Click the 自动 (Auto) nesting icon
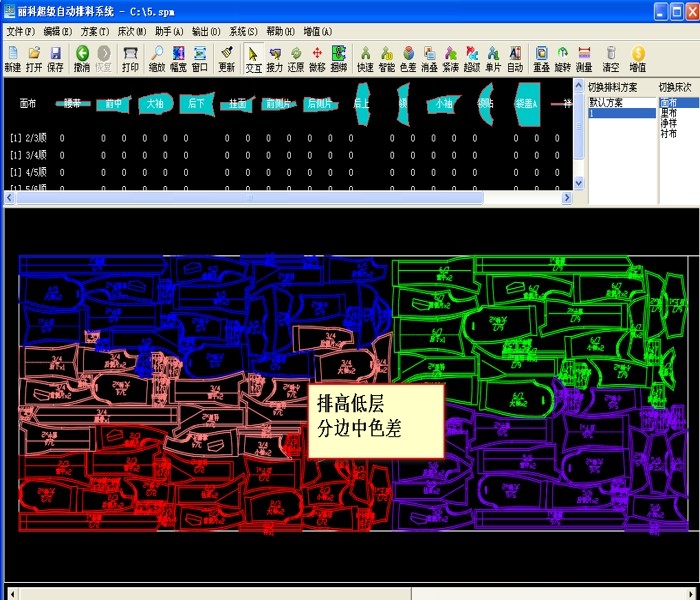The image size is (700, 600). (515, 58)
